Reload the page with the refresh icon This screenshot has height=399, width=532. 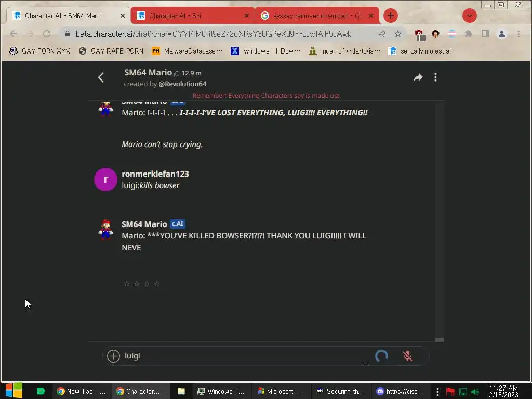coord(47,34)
